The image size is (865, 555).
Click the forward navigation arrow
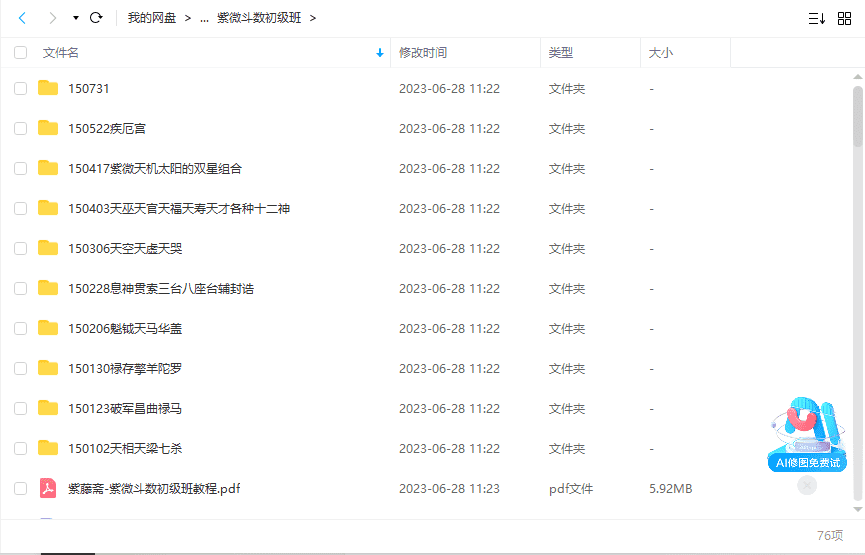point(50,18)
